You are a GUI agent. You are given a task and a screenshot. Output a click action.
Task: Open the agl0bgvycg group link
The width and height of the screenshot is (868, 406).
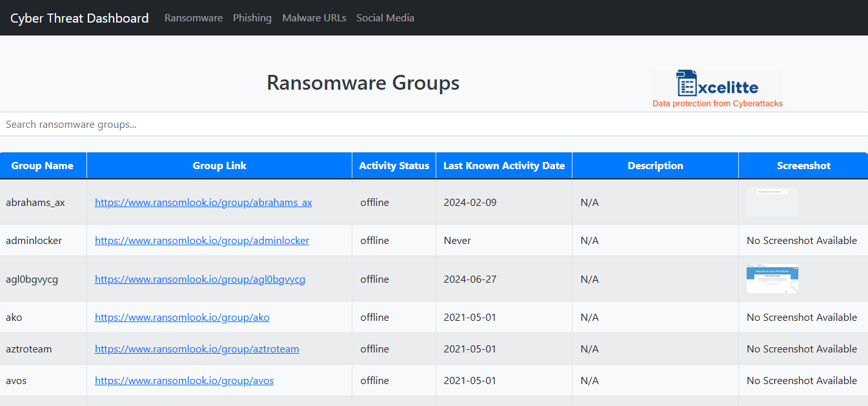(x=200, y=279)
